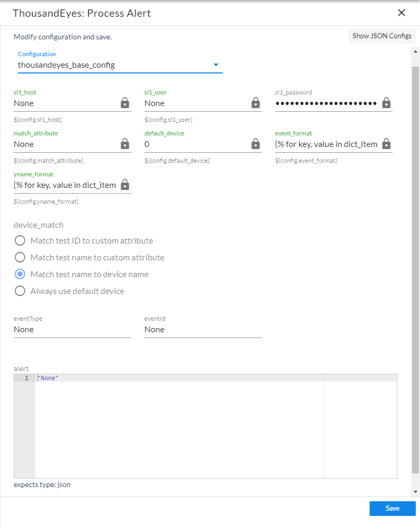Click Show JSON Configs button
The width and height of the screenshot is (420, 528).
point(382,36)
